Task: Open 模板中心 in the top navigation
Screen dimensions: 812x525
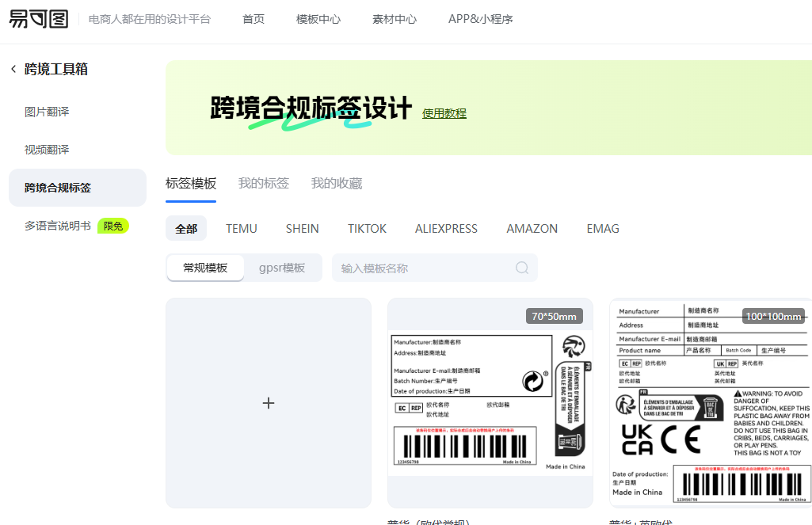Action: point(318,19)
